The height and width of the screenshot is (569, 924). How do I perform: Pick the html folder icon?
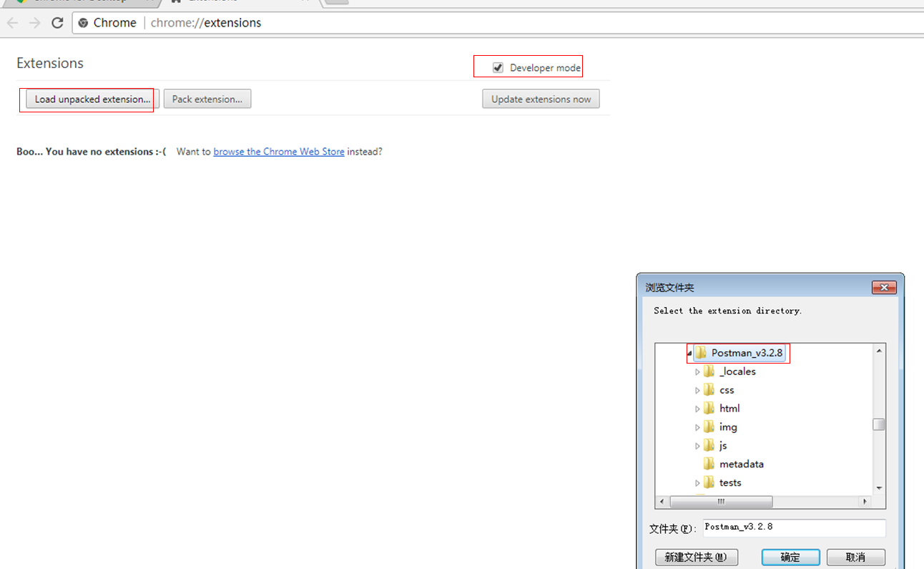(x=709, y=408)
